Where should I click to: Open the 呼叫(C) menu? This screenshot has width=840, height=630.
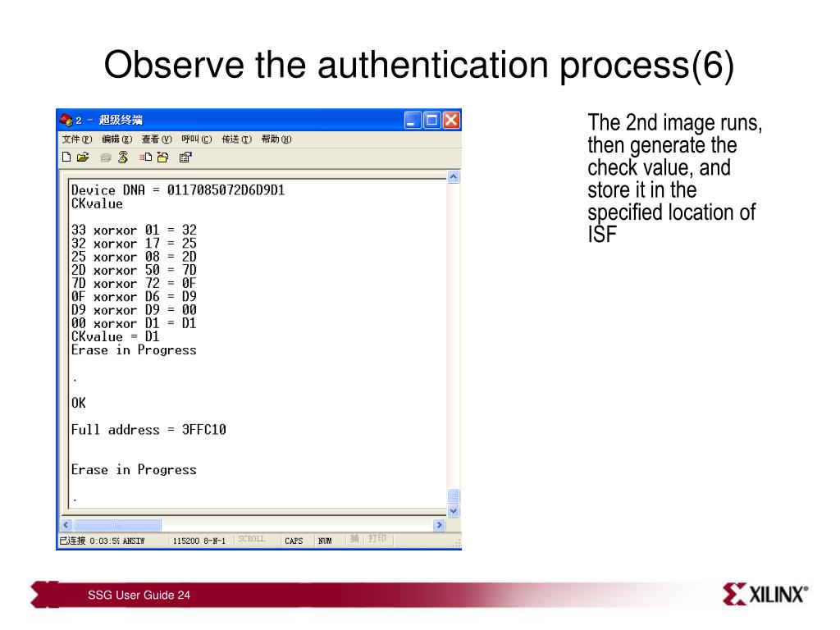(x=197, y=139)
